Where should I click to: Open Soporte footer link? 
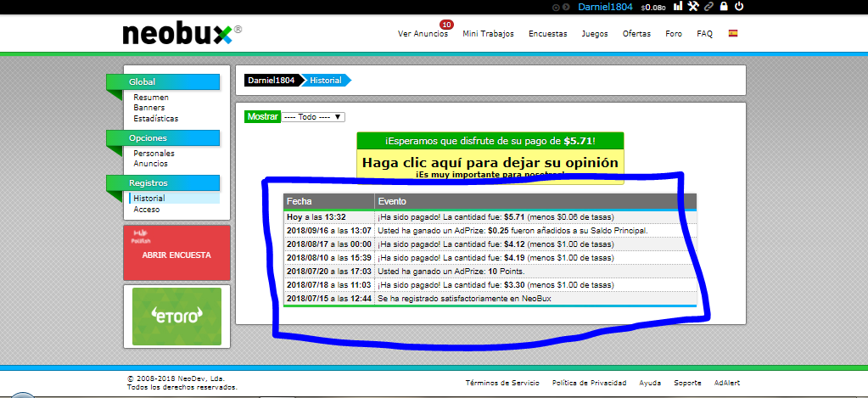pyautogui.click(x=687, y=383)
